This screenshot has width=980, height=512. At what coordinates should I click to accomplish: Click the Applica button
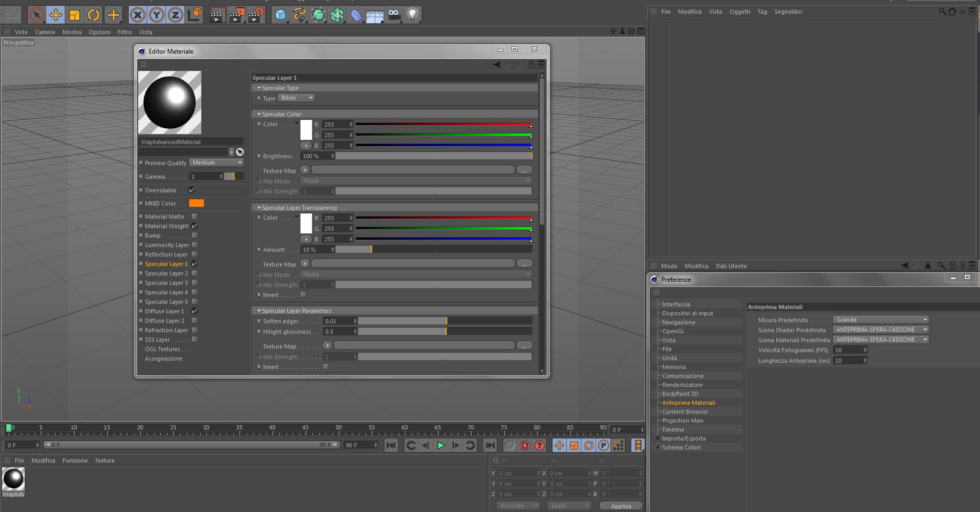point(621,506)
